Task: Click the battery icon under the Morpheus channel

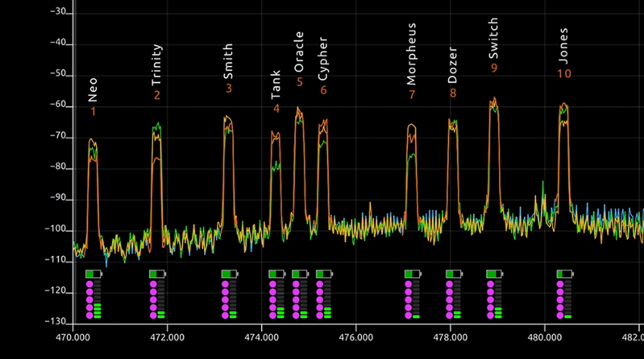Action: tap(413, 274)
